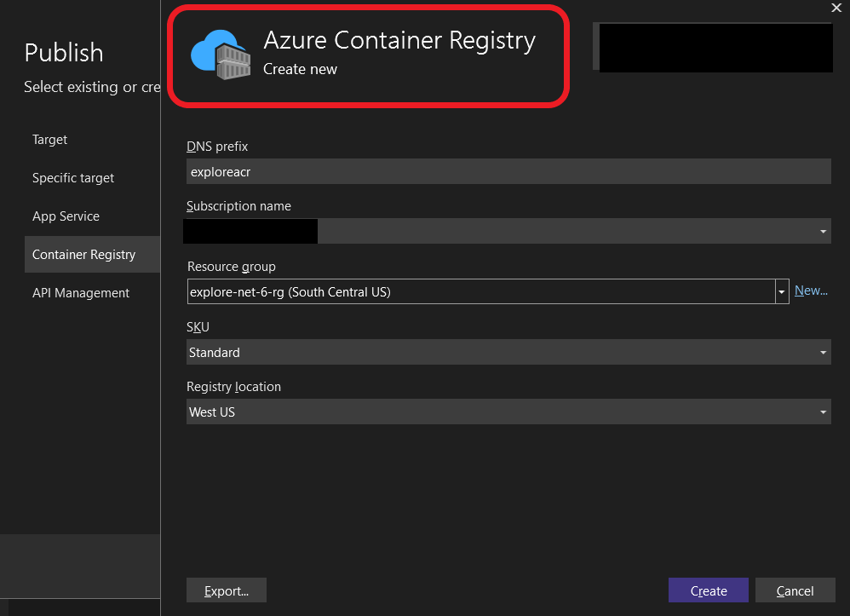Click the Create new subtitle under Azure Container Registry
Viewport: 850px width, 616px height.
point(300,69)
